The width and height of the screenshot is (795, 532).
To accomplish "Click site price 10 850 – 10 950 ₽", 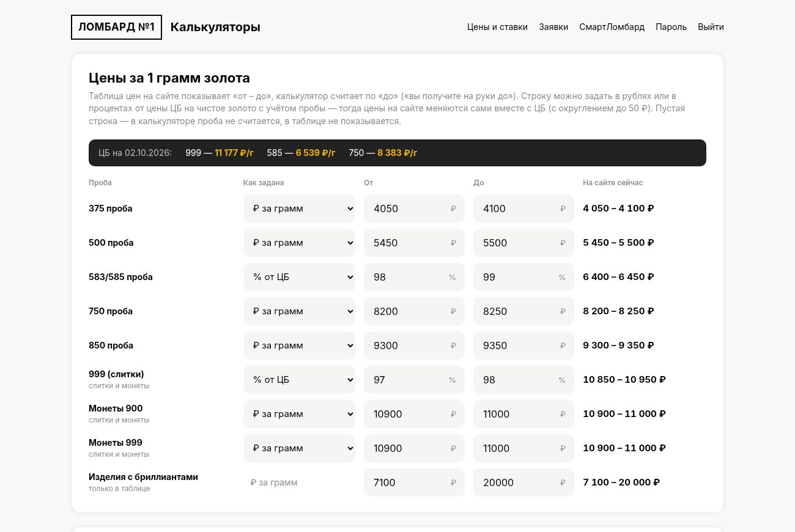I will point(624,380).
